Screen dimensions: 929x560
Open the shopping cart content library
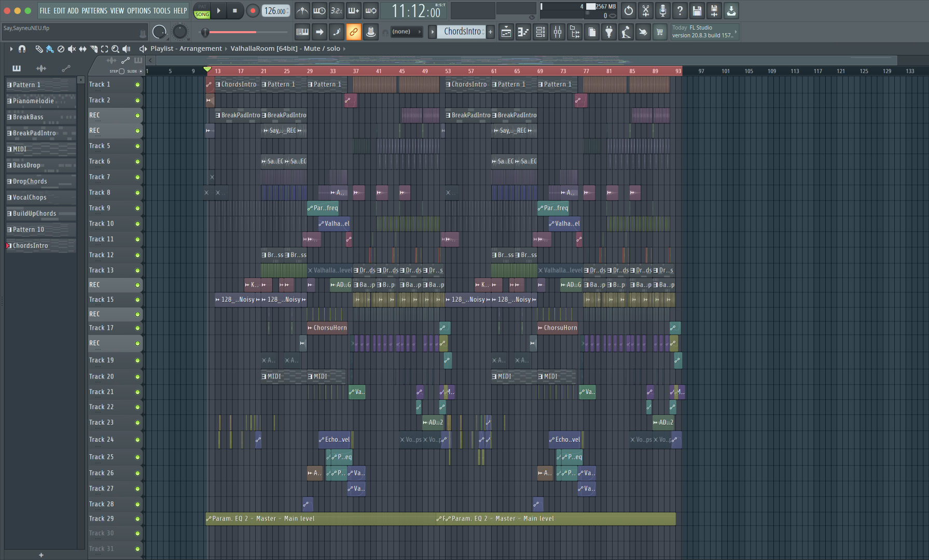click(660, 32)
